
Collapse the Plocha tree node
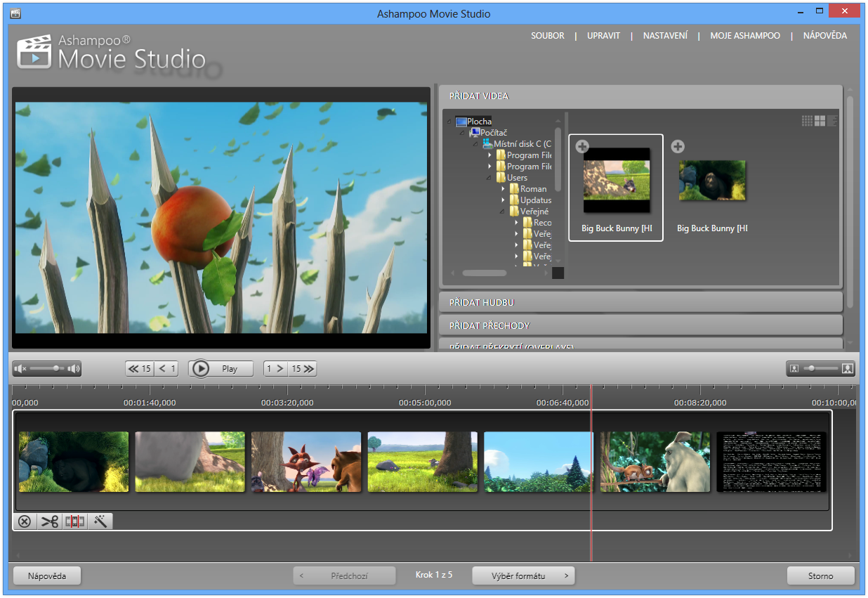coord(449,122)
